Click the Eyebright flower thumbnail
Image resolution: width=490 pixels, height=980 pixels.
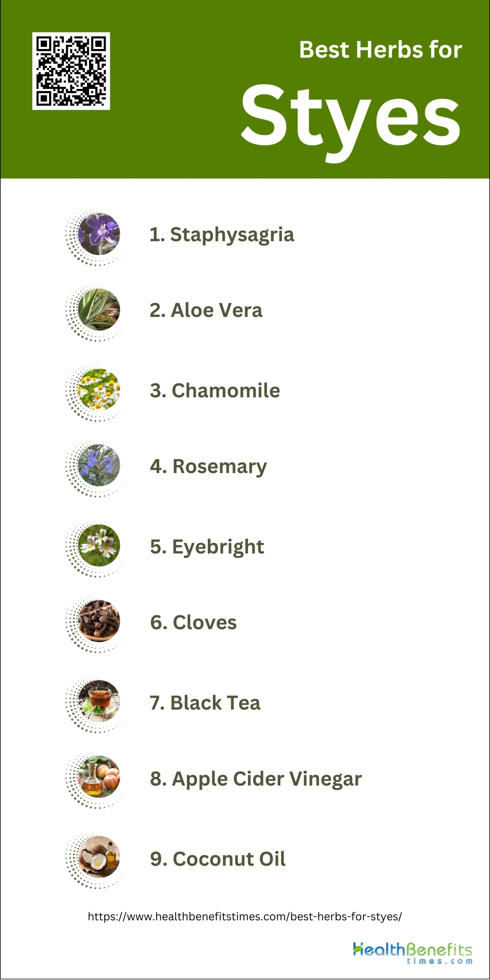99,546
